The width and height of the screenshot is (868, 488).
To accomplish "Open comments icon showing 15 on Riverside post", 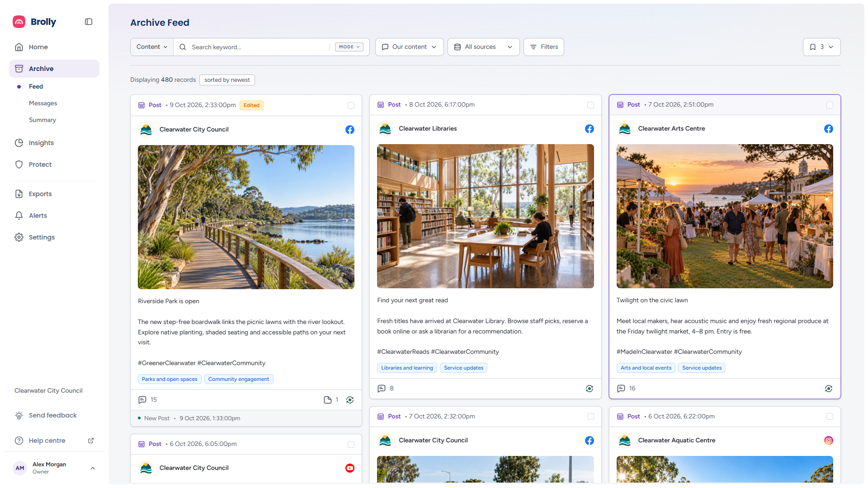I will click(x=142, y=400).
